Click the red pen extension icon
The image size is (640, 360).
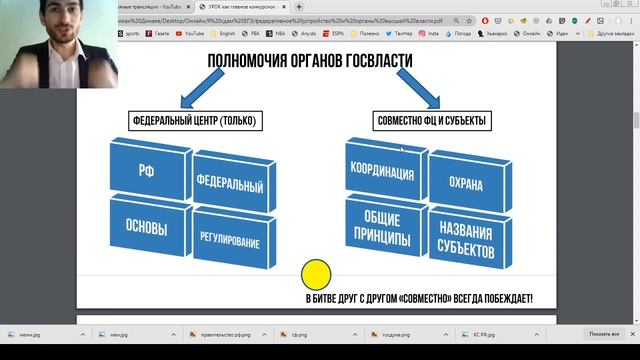point(588,20)
